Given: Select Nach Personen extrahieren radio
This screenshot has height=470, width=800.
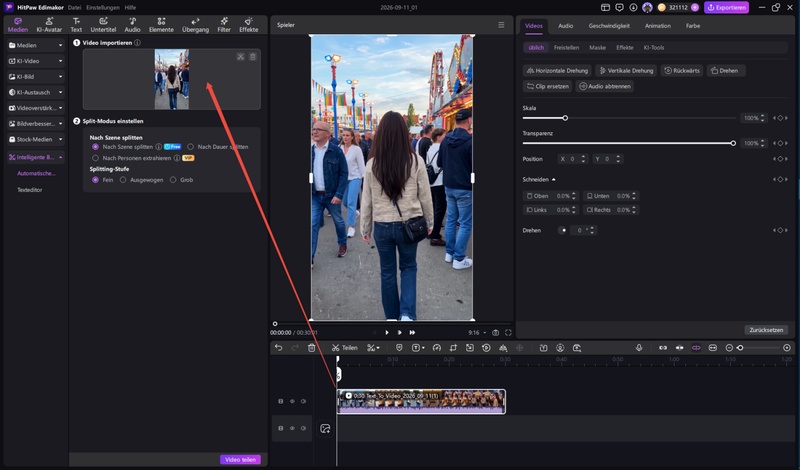Looking at the screenshot, I should [95, 158].
